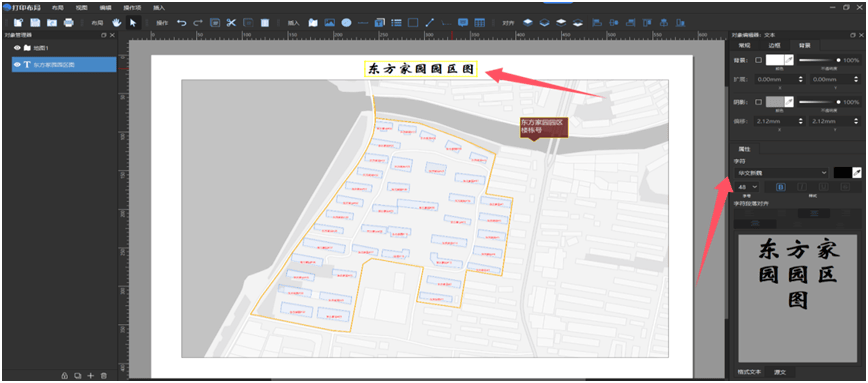Adjust the 扩展 Y value stepper
Screen dimensions: 868x383
(x=855, y=80)
